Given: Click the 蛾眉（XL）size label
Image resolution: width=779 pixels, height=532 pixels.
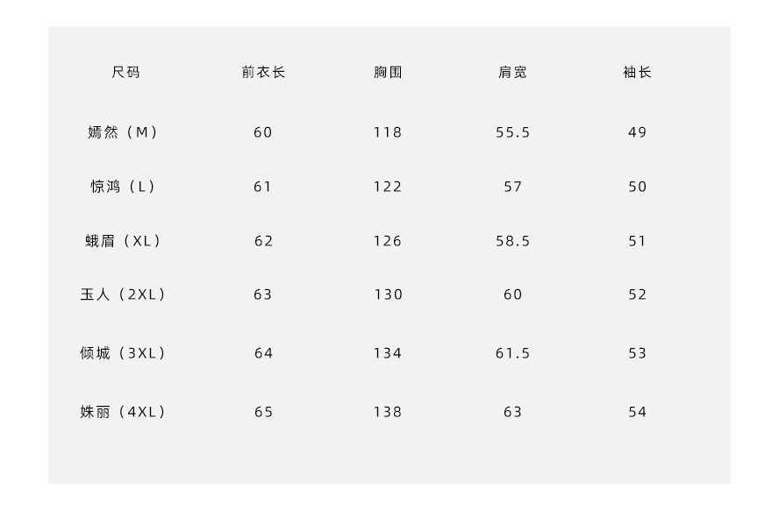Looking at the screenshot, I should pyautogui.click(x=124, y=241).
